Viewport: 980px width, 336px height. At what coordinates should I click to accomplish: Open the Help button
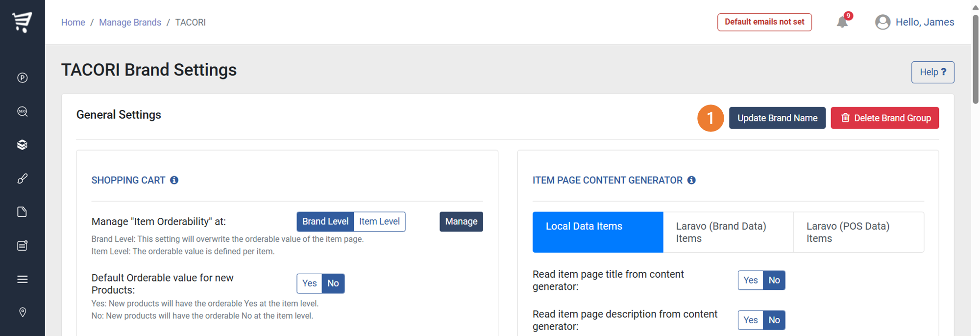(932, 72)
